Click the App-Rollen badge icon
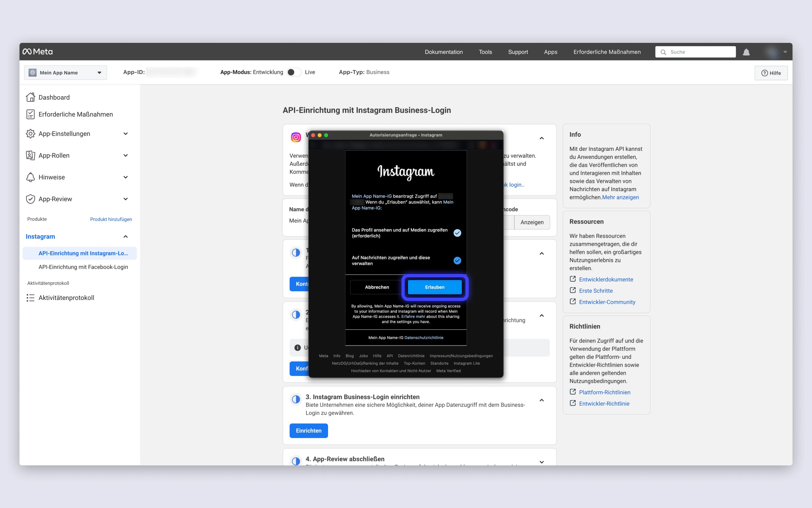Image resolution: width=812 pixels, height=508 pixels. [x=31, y=155]
